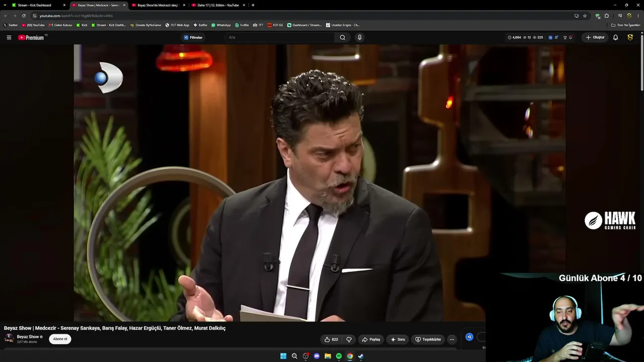The width and height of the screenshot is (644, 362).
Task: Open the Filtreler filters button
Action: (x=193, y=37)
